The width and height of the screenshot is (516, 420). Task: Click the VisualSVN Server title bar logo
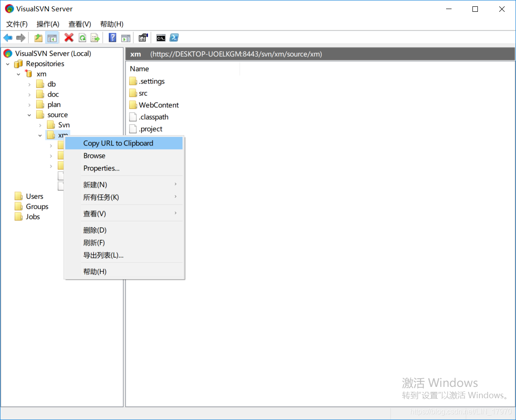pos(9,9)
